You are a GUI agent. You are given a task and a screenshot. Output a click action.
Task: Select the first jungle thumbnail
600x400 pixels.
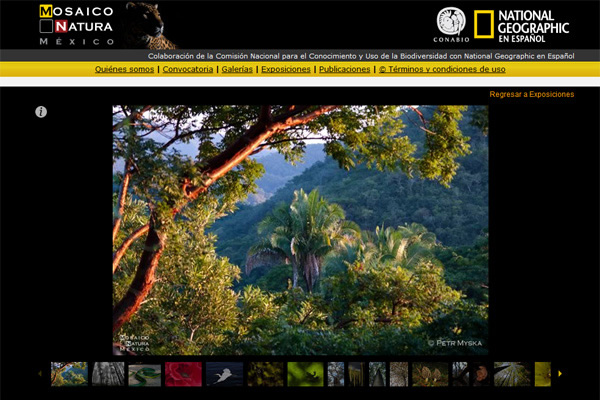pos(69,374)
